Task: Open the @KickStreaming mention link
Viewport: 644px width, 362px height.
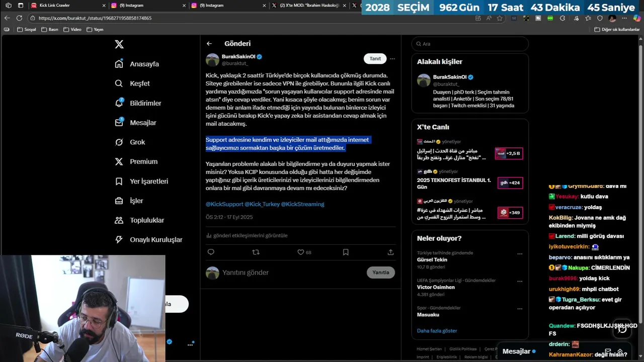Action: pyautogui.click(x=302, y=204)
